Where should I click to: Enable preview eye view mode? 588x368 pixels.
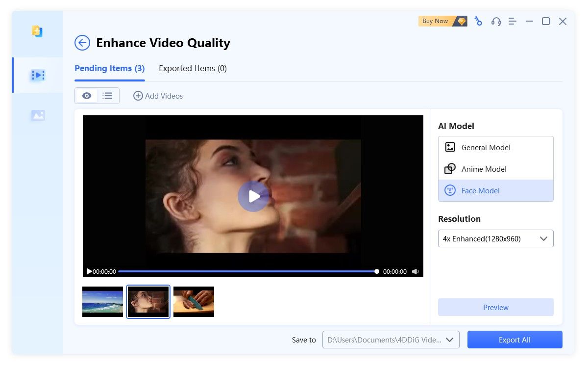pos(86,96)
